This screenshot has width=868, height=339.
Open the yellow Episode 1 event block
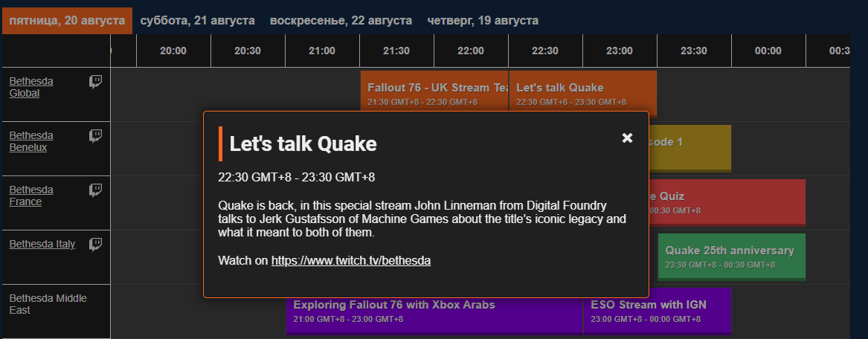coord(689,148)
